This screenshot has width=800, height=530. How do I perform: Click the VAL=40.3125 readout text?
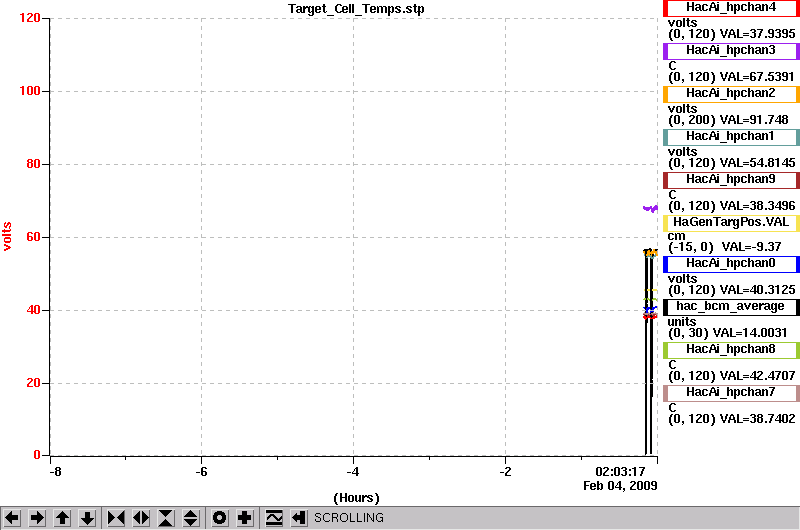(757, 290)
